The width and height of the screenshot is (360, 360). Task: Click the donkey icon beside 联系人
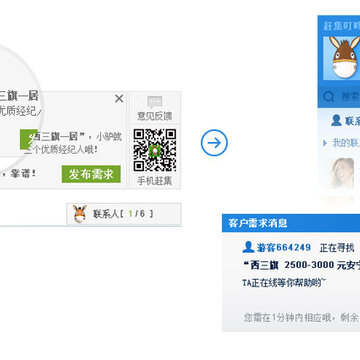pyautogui.click(x=80, y=214)
